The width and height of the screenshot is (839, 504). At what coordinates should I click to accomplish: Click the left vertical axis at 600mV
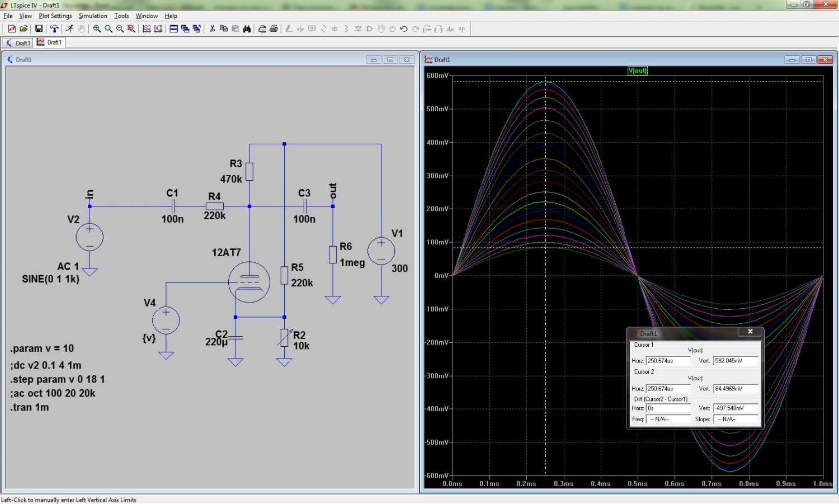pos(437,76)
